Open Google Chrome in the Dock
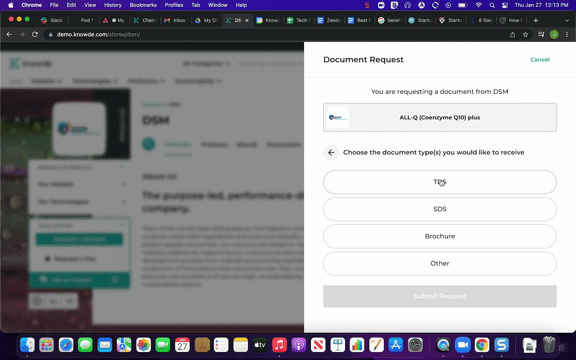The height and width of the screenshot is (360, 576). coord(482,345)
